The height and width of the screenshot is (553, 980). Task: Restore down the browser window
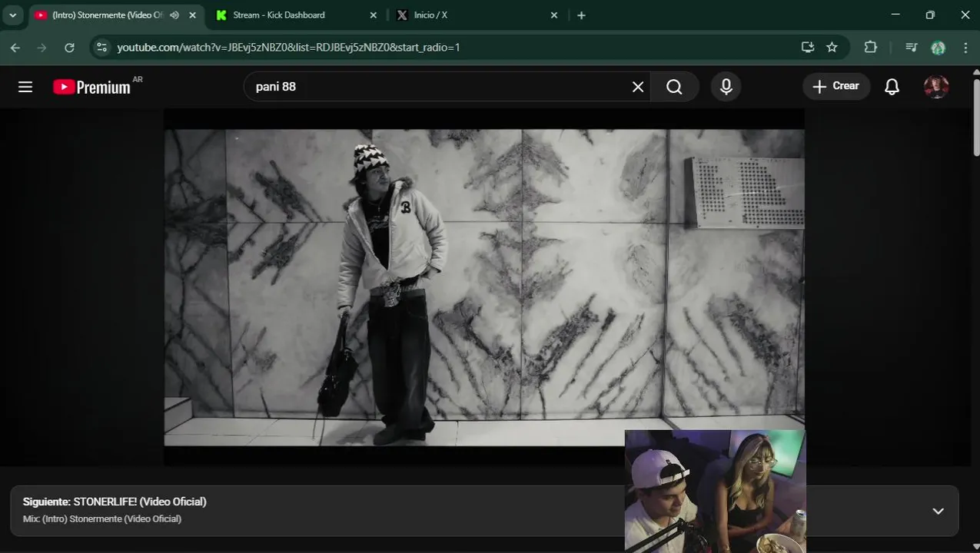pos(930,15)
